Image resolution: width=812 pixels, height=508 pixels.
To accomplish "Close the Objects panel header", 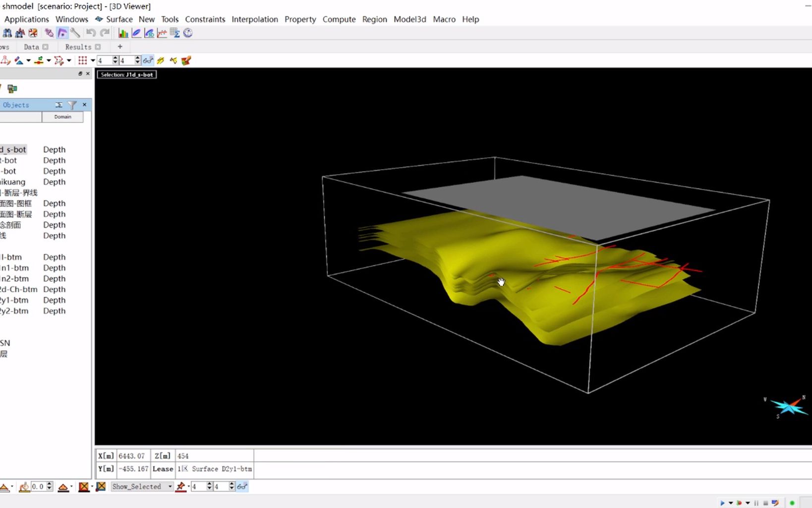I will tap(84, 105).
